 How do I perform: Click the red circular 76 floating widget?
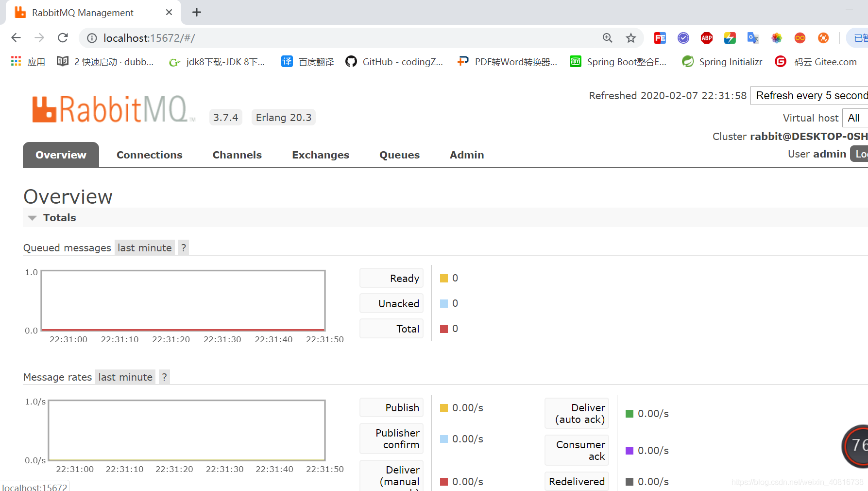(856, 446)
